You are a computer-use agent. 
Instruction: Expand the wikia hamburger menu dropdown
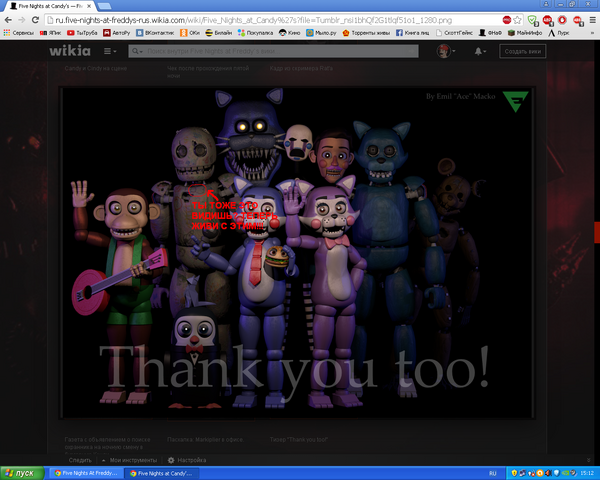point(110,51)
